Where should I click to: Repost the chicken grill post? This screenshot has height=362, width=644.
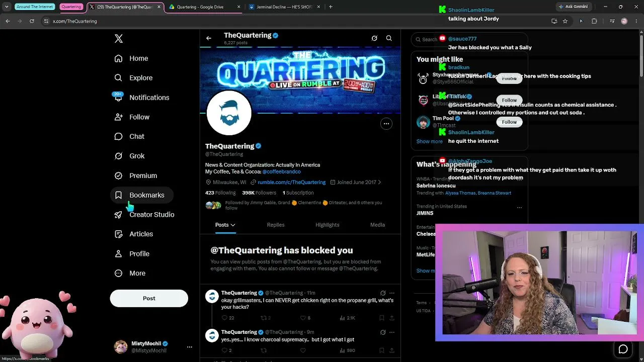click(x=265, y=318)
